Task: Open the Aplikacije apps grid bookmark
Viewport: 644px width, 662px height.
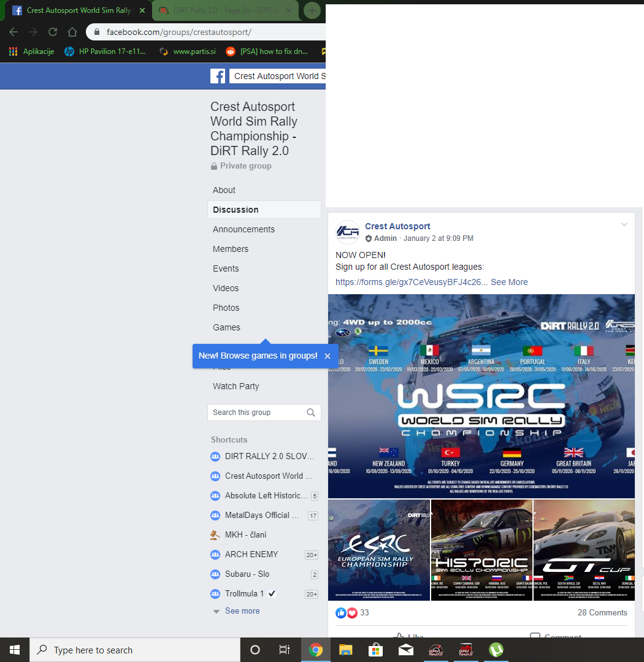Action: (32, 51)
